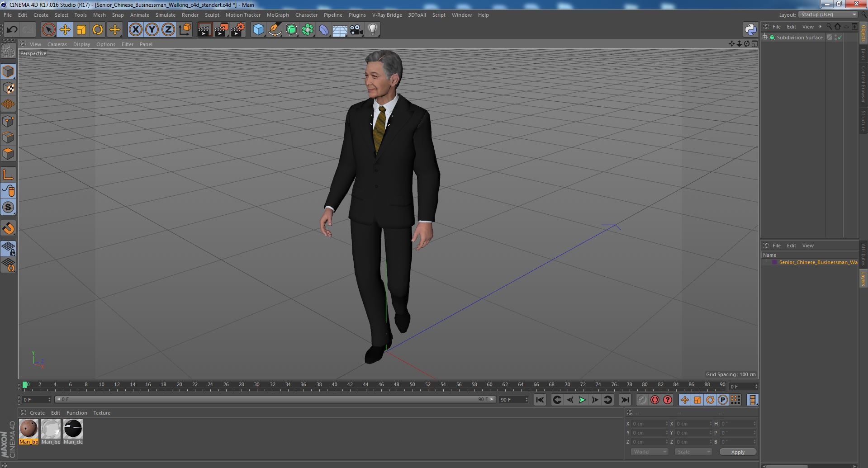
Task: Toggle the X axis lock
Action: pyautogui.click(x=135, y=30)
